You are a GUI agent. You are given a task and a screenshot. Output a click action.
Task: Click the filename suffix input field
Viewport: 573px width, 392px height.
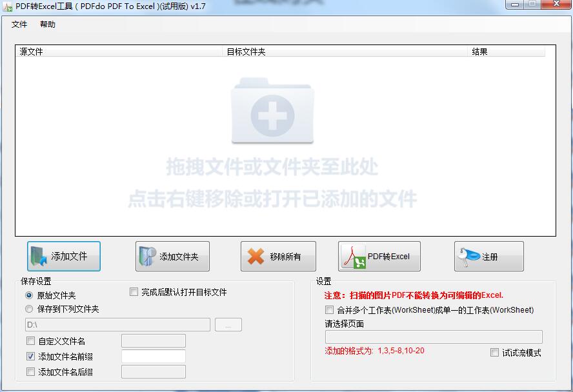tap(154, 372)
